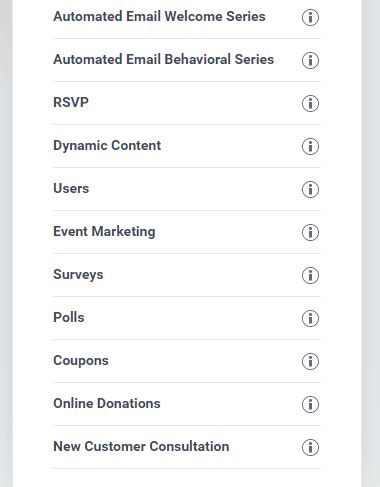Click info icon beside Coupons

[x=310, y=361]
